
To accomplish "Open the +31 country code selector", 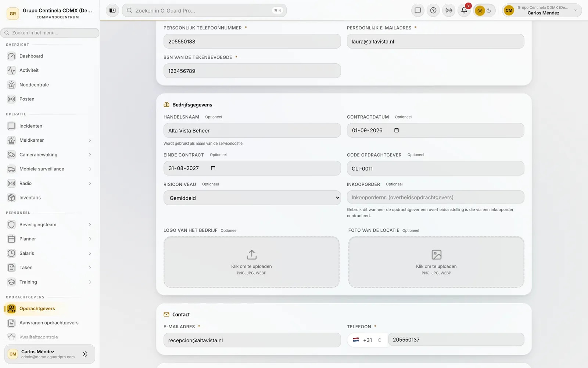I will point(367,340).
